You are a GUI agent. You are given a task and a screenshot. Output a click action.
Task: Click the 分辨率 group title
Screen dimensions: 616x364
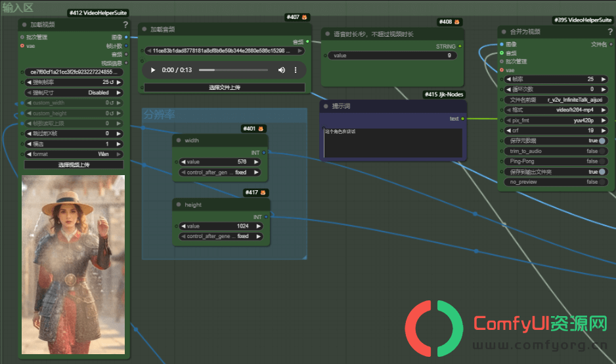[x=159, y=115]
